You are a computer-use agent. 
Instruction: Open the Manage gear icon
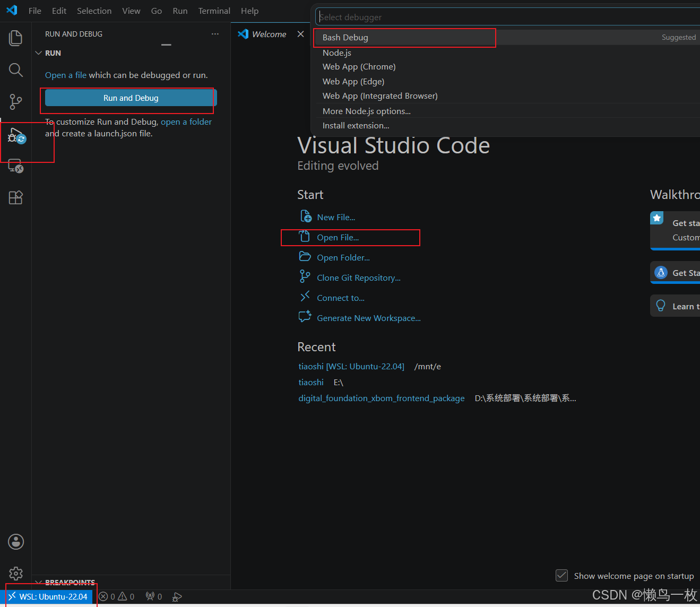pos(16,574)
